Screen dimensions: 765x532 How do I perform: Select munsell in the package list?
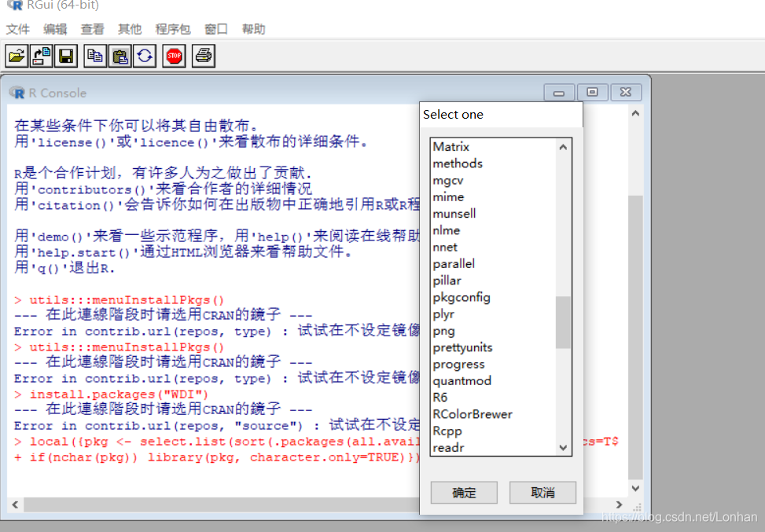[493, 214]
